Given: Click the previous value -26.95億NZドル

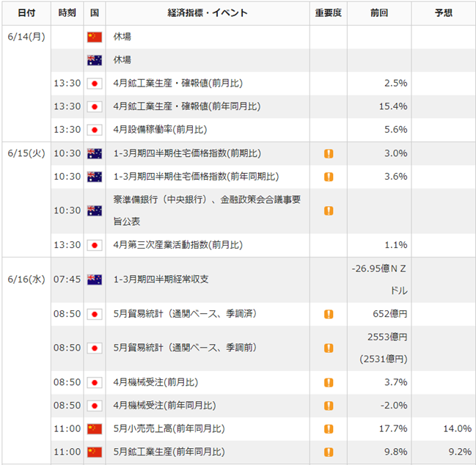Looking at the screenshot, I should pos(379,279).
